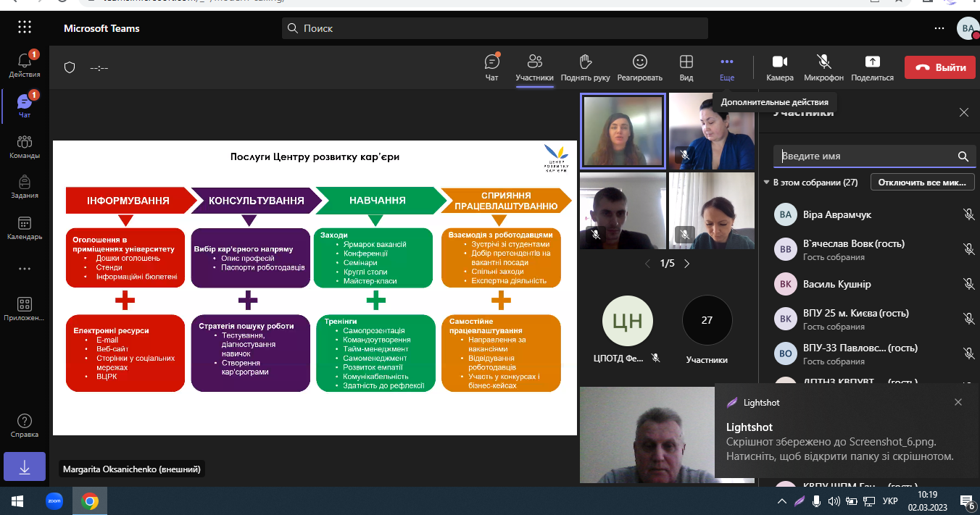Close the participants panel

click(x=963, y=112)
